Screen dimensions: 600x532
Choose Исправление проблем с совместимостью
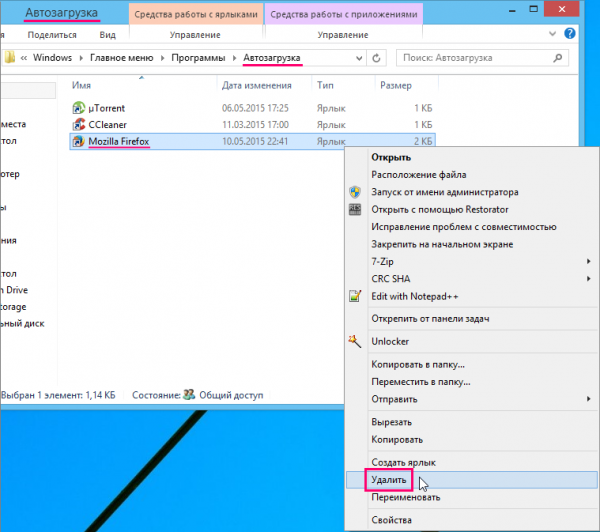(464, 227)
